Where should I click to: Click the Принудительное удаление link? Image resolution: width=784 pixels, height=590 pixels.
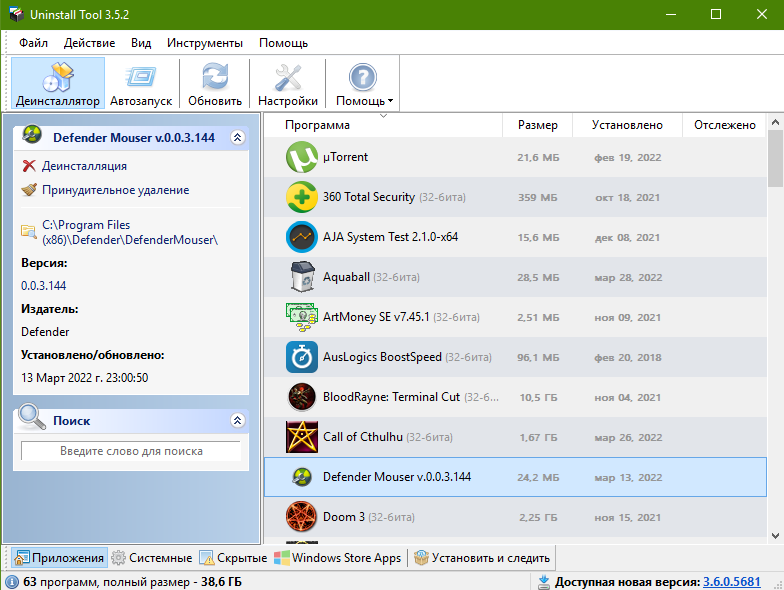(x=116, y=190)
